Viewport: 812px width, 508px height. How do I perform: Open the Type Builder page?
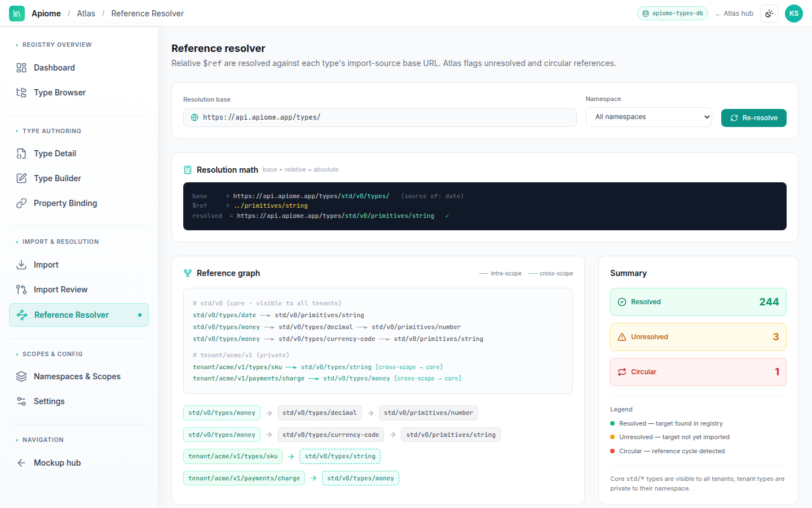coord(79,178)
